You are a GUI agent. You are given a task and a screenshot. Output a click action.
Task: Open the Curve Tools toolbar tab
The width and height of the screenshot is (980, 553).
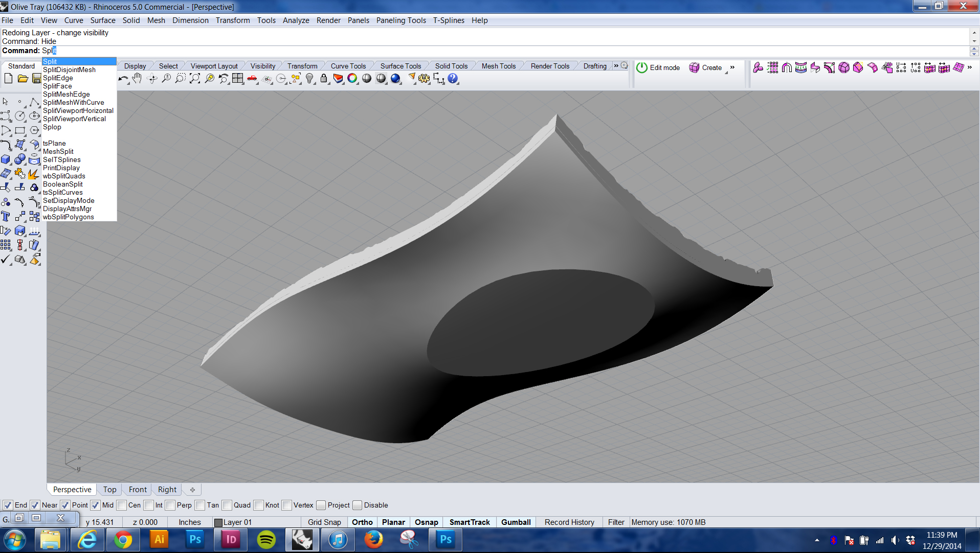pyautogui.click(x=348, y=66)
